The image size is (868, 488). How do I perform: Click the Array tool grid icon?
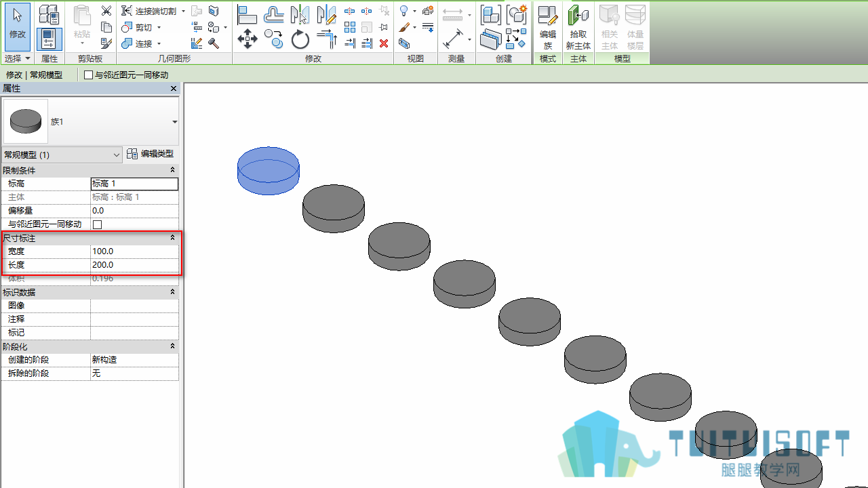click(350, 27)
